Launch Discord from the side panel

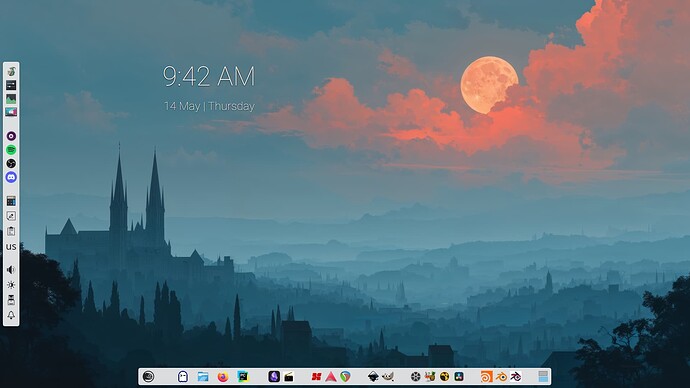pos(11,177)
